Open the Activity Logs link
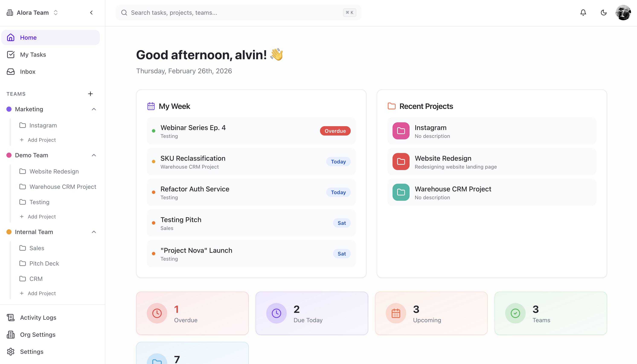Image resolution: width=637 pixels, height=364 pixels. tap(38, 318)
